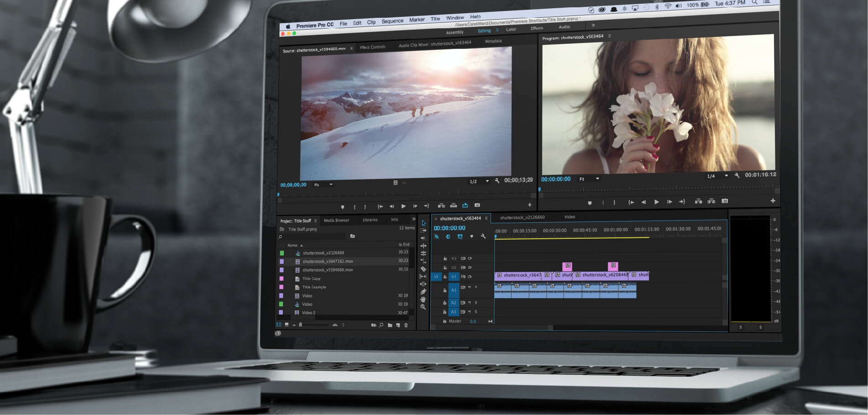Switch to Effect Controls tab

pyautogui.click(x=372, y=47)
